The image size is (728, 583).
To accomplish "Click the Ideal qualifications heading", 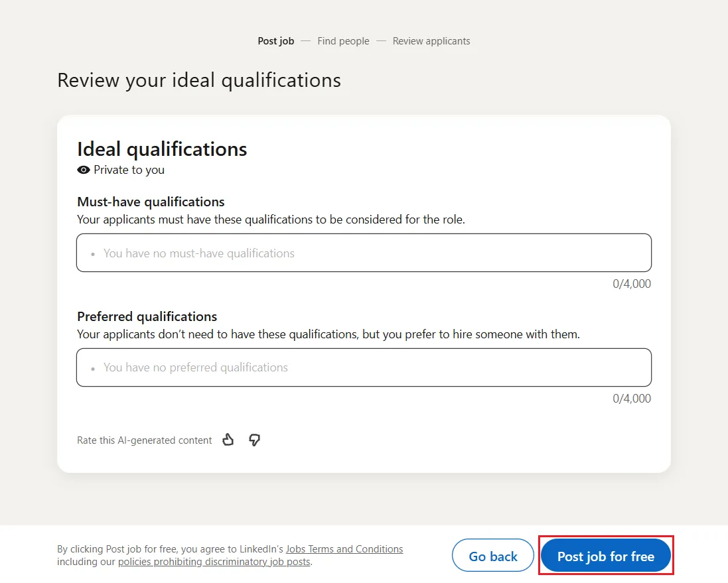I will 161,149.
